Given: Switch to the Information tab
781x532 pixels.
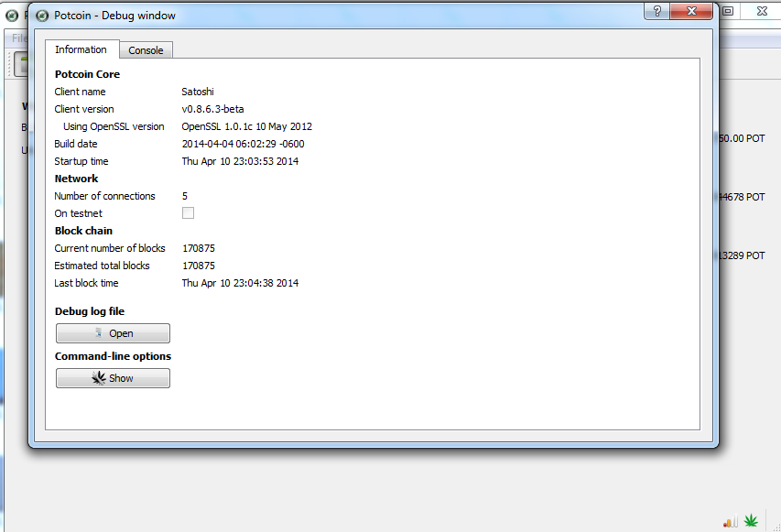Looking at the screenshot, I should (81, 49).
